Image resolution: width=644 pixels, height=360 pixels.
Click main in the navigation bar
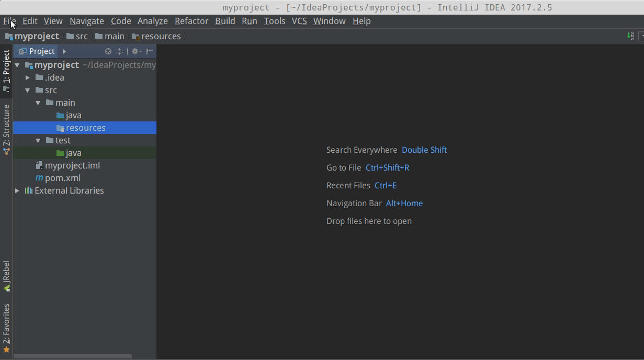point(110,36)
